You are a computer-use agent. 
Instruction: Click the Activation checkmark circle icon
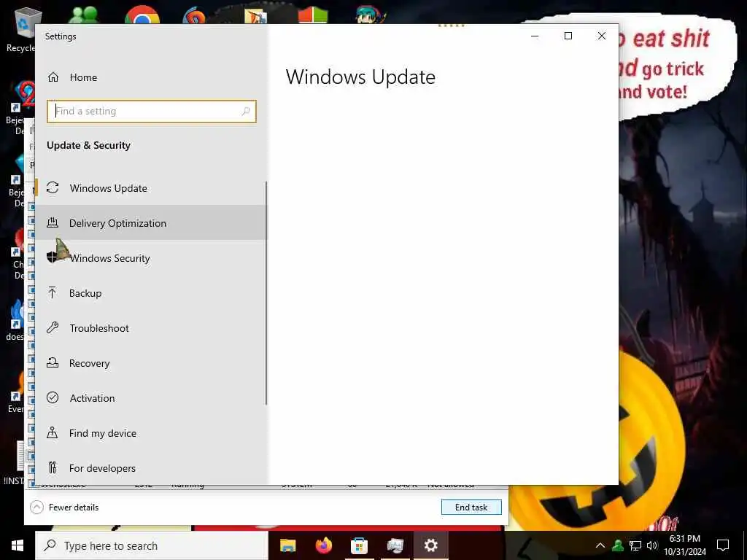(x=53, y=397)
